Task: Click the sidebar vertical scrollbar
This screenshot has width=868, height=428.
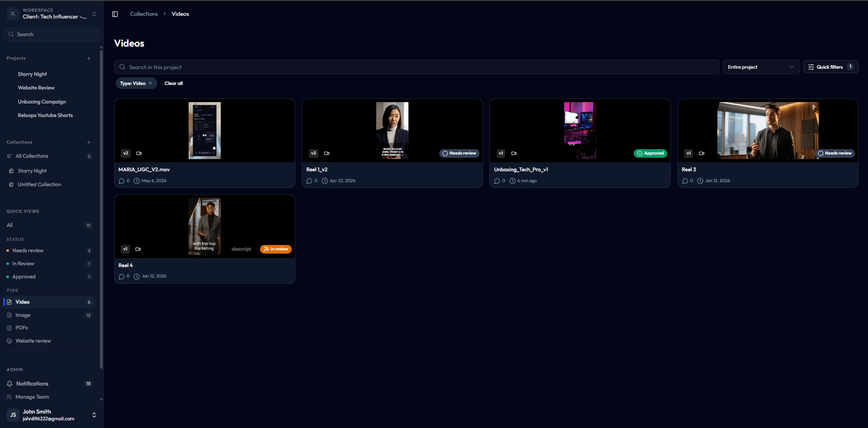Action: click(x=101, y=210)
